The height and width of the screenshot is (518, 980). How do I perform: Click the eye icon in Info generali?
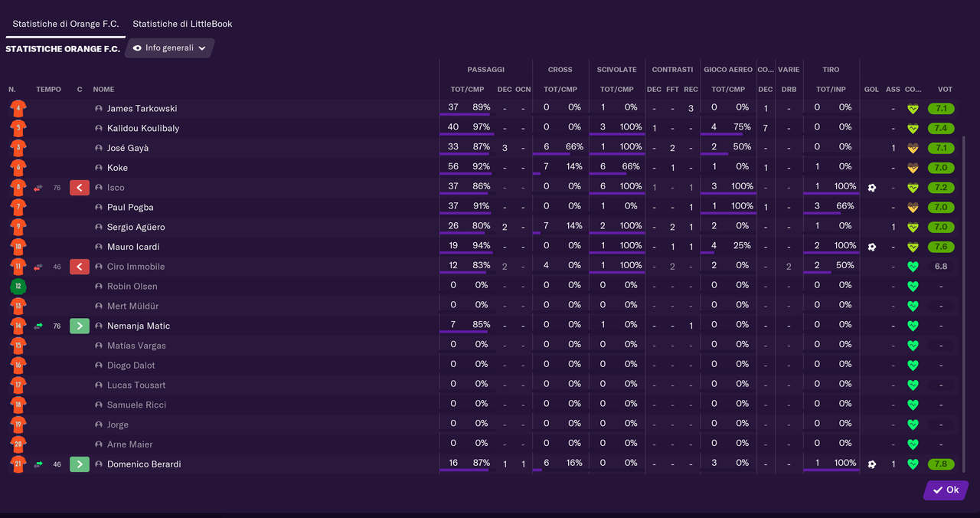coord(138,48)
